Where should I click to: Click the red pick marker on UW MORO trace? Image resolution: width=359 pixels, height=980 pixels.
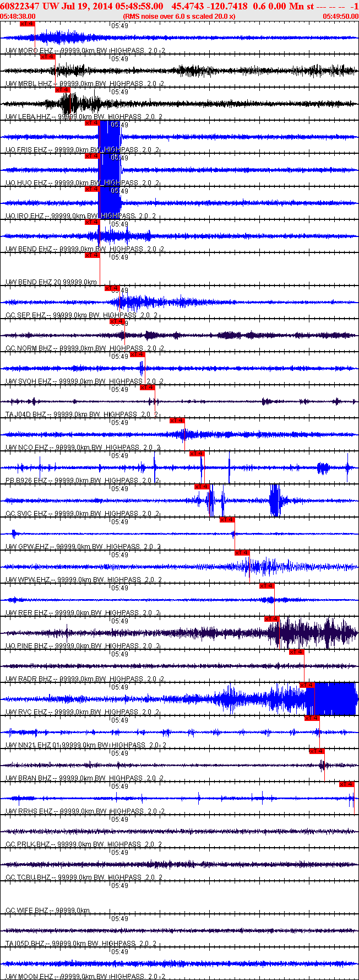coord(27,24)
